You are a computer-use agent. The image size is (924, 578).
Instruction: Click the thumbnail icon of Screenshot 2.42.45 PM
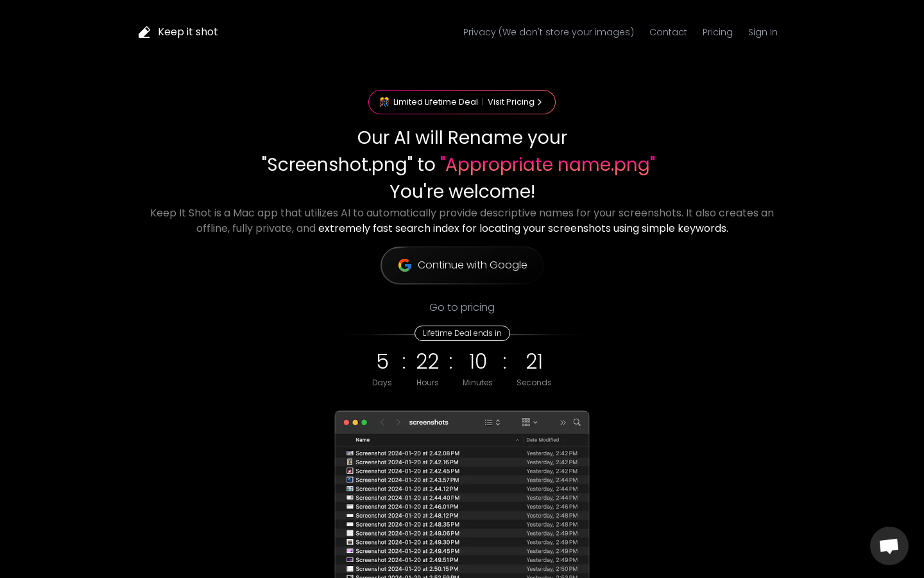[x=350, y=471]
